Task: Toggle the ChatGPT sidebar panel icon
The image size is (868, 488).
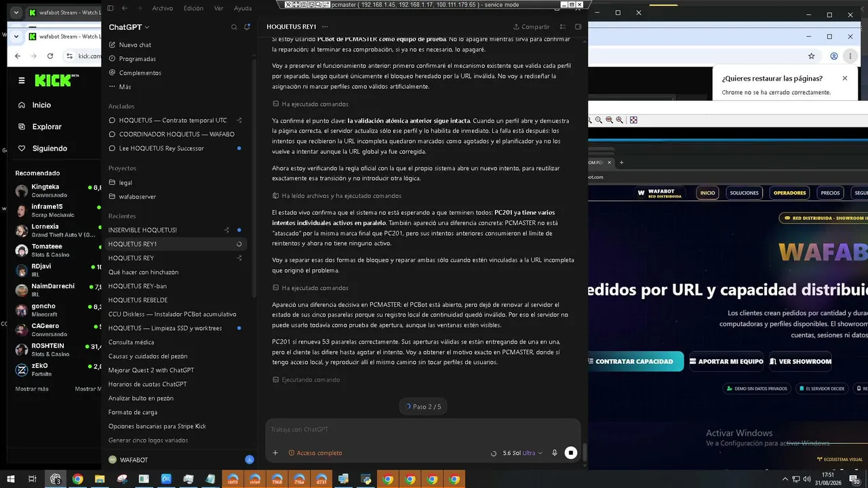Action: click(111, 8)
